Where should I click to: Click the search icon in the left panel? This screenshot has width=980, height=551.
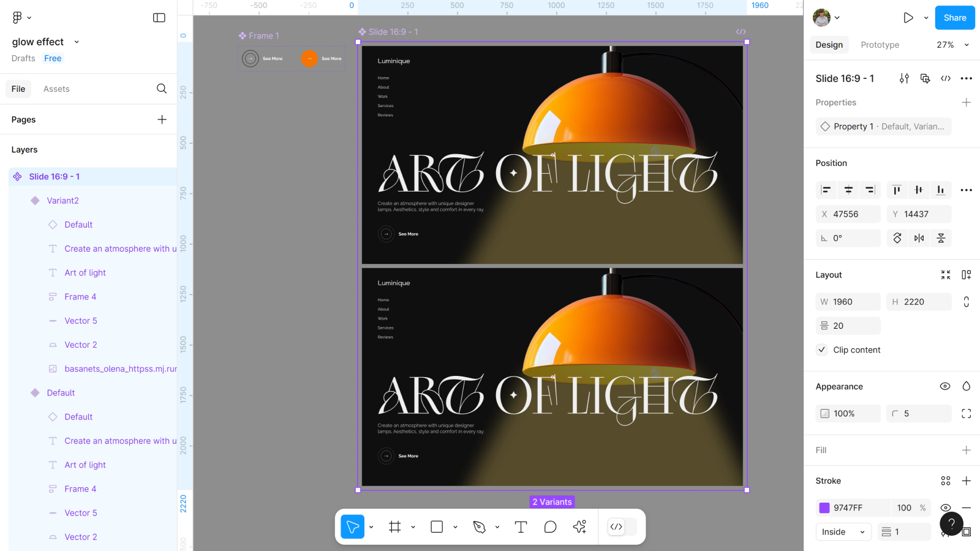point(162,89)
